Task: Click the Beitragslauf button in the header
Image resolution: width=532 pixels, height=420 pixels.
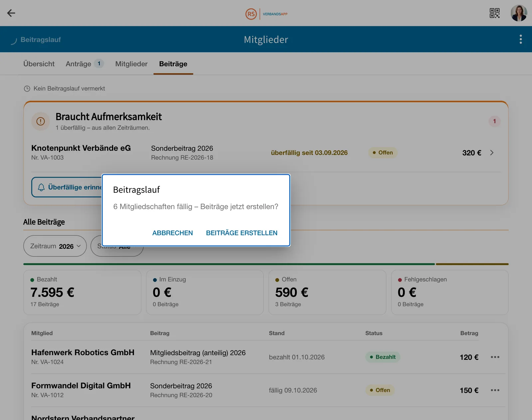Action: click(x=36, y=40)
